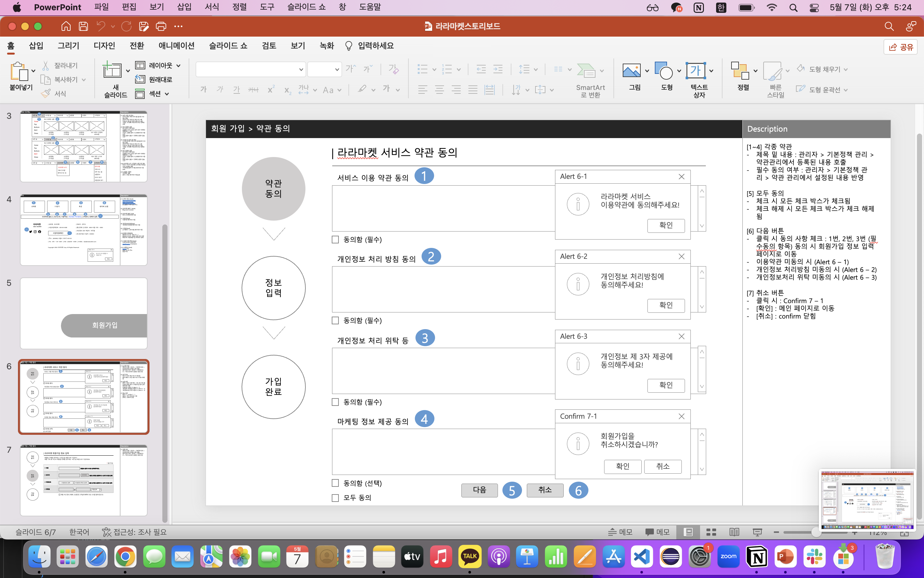Click the 붙여넣기 paste icon
Image resolution: width=924 pixels, height=578 pixels.
19,72
